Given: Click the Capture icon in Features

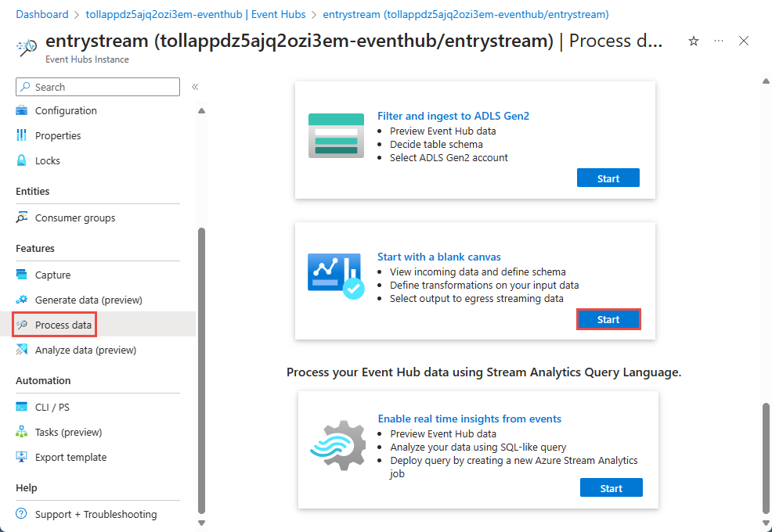Looking at the screenshot, I should tap(22, 275).
